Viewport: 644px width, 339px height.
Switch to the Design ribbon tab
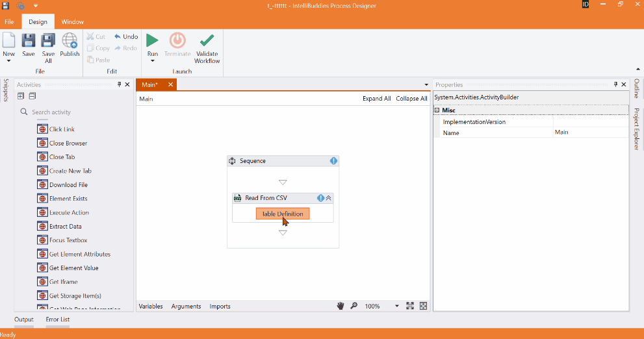coord(38,21)
